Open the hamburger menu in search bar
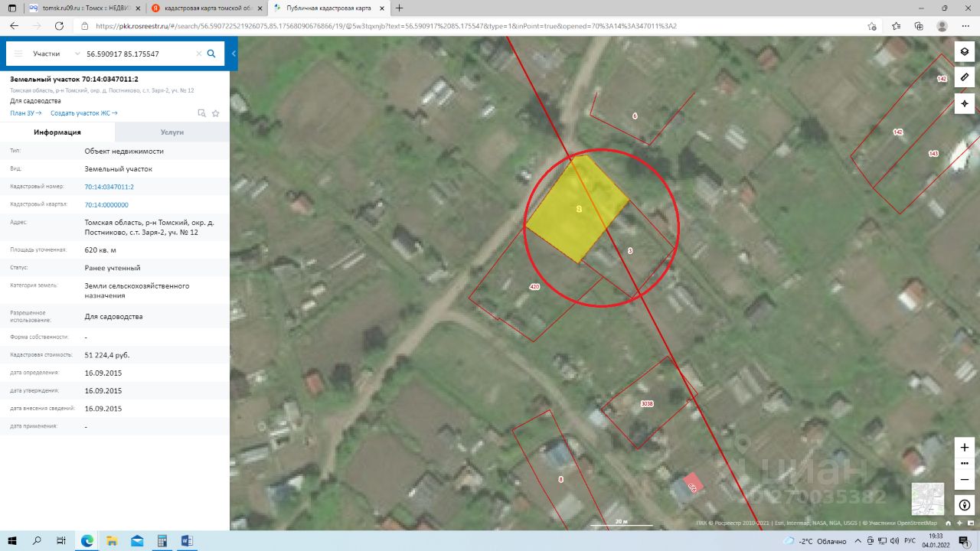980x551 pixels. (18, 54)
